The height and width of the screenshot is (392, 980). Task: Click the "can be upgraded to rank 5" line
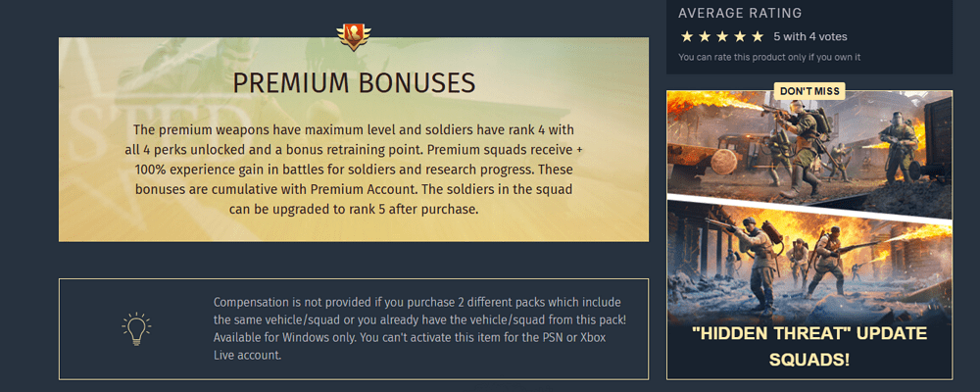tap(354, 209)
